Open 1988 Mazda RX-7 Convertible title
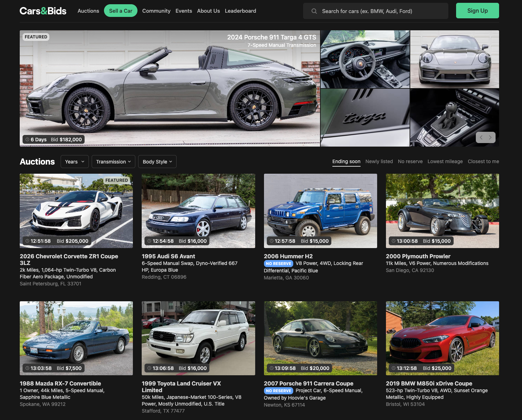The width and height of the screenshot is (522, 420). [x=60, y=383]
